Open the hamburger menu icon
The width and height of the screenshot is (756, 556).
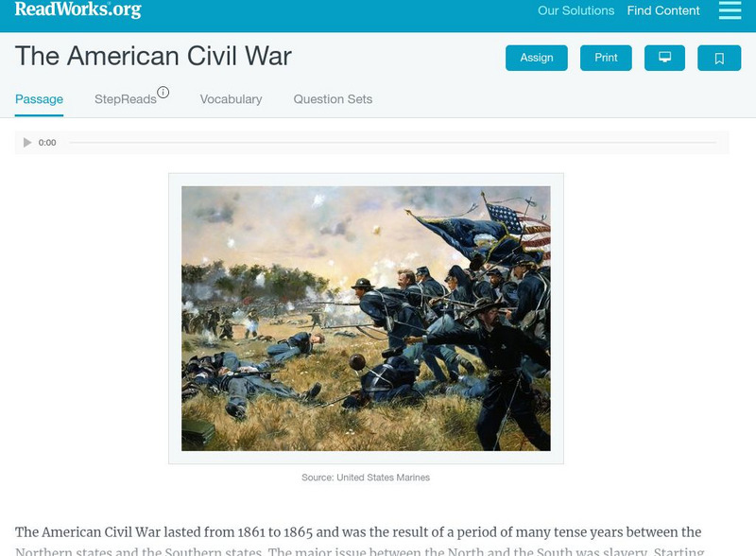click(730, 10)
